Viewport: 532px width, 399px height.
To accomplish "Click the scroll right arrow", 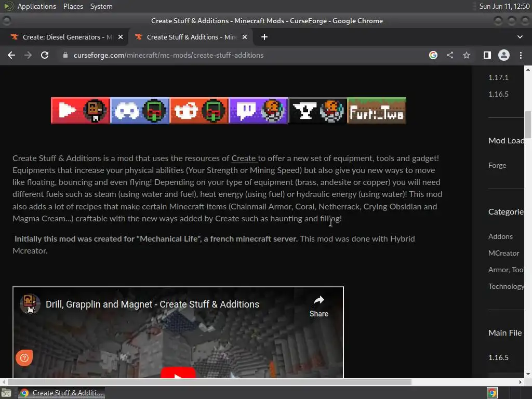I will pyautogui.click(x=521, y=382).
